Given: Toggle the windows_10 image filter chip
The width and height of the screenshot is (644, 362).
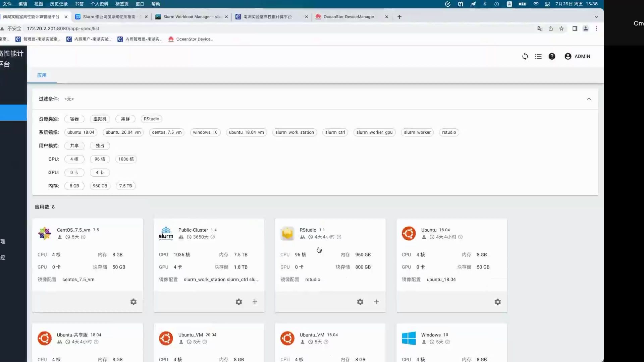Looking at the screenshot, I should [x=205, y=132].
